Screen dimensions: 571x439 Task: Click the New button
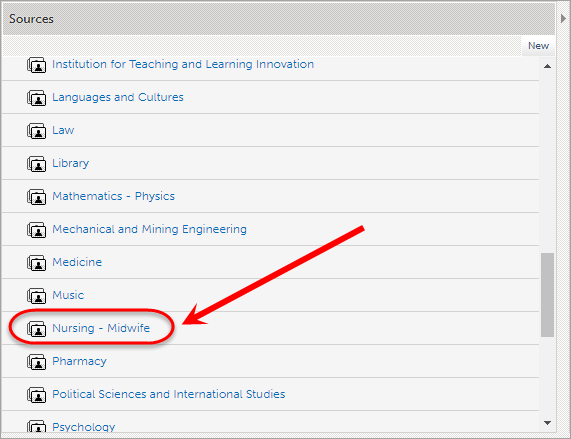(x=538, y=46)
